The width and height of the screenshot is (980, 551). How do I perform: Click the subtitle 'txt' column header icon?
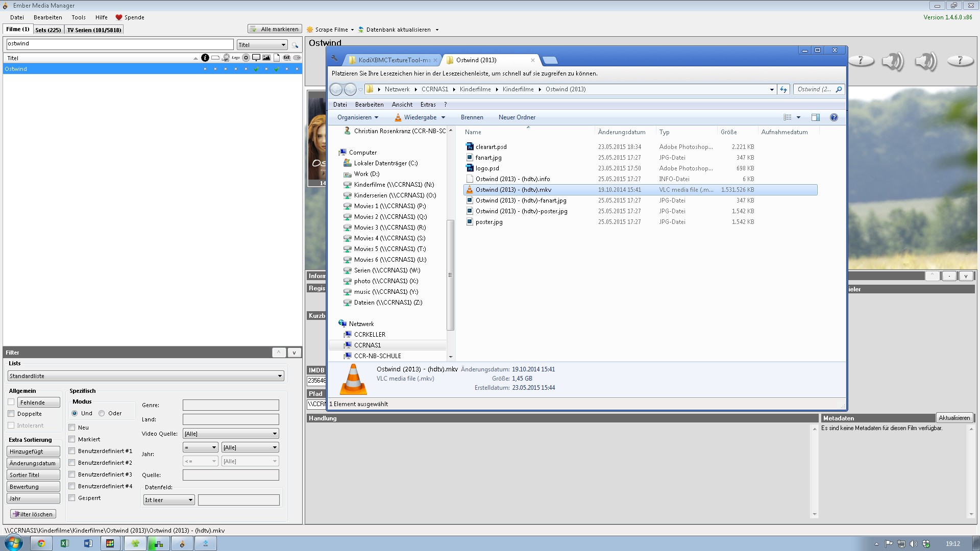(x=287, y=58)
